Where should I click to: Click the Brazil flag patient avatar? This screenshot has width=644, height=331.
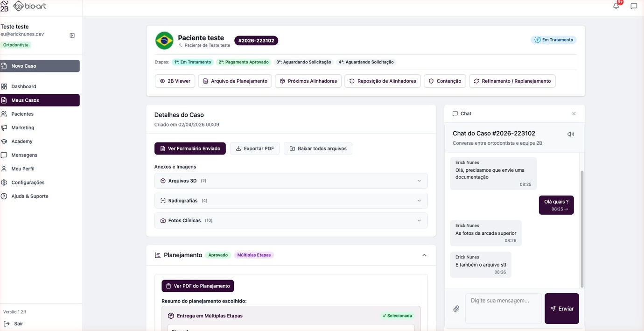[164, 41]
